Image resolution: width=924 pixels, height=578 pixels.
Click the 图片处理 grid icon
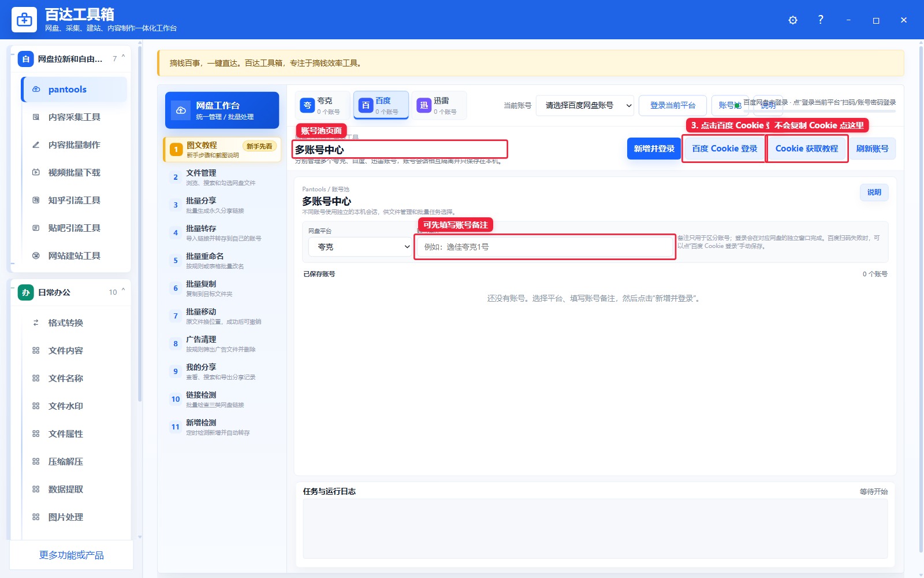36,517
